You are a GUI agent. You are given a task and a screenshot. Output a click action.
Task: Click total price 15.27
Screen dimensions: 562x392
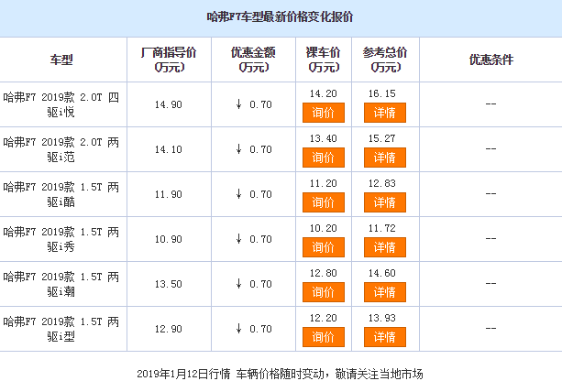[x=382, y=138]
